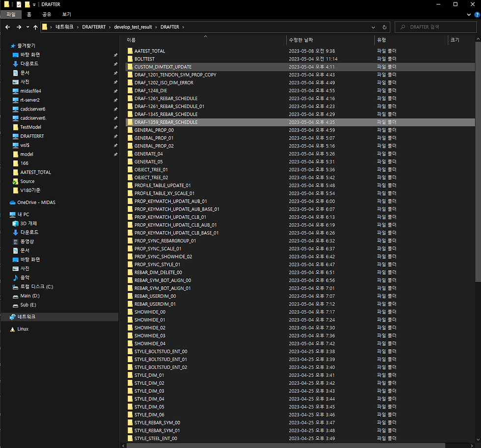
Task: Switch to the 공유 ribbon tab
Action: pos(47,14)
